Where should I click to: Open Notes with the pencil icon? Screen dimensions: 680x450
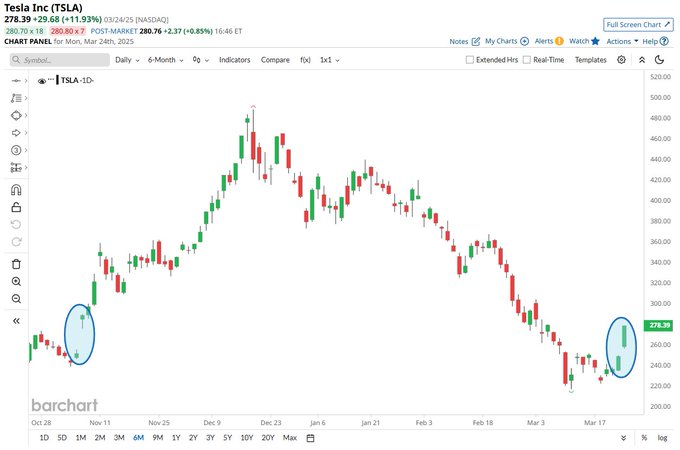[x=464, y=41]
